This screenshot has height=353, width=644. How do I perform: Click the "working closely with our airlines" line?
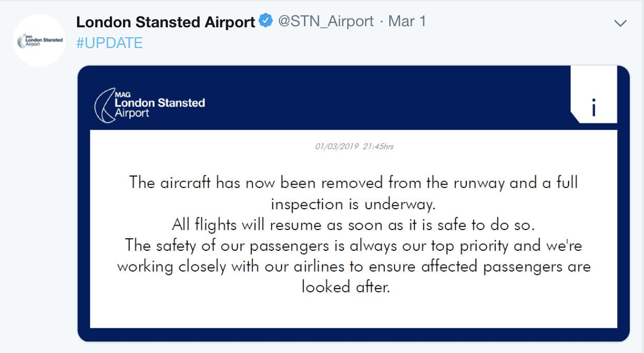pos(353,266)
